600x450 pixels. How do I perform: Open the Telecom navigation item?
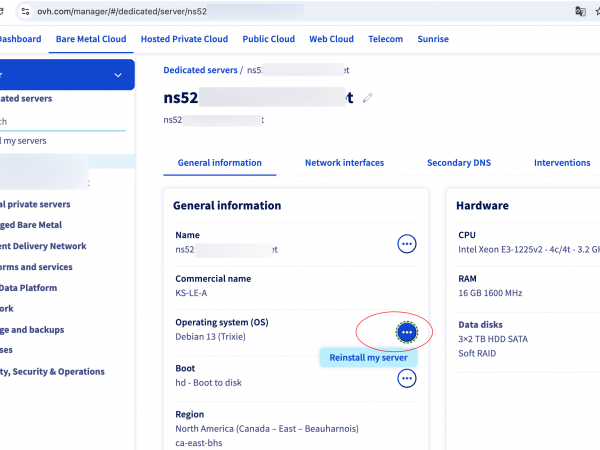click(384, 39)
